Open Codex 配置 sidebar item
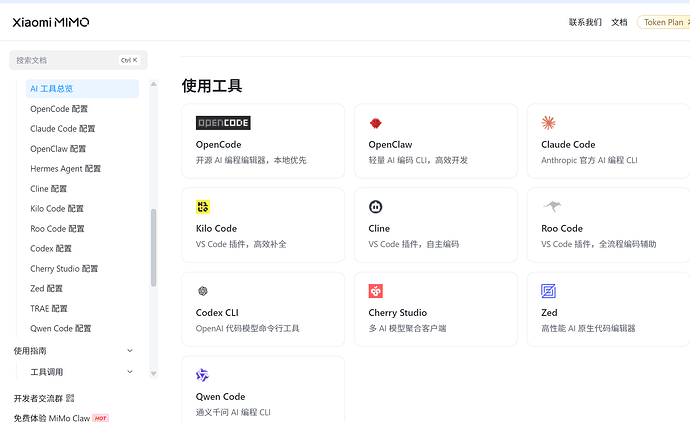The height and width of the screenshot is (422, 690). [51, 248]
